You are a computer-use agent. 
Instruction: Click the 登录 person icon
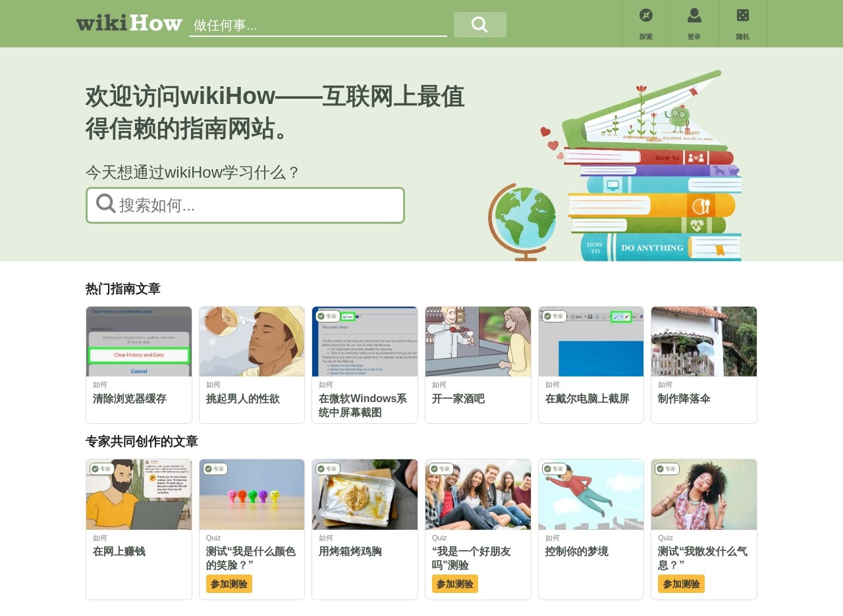click(x=694, y=14)
